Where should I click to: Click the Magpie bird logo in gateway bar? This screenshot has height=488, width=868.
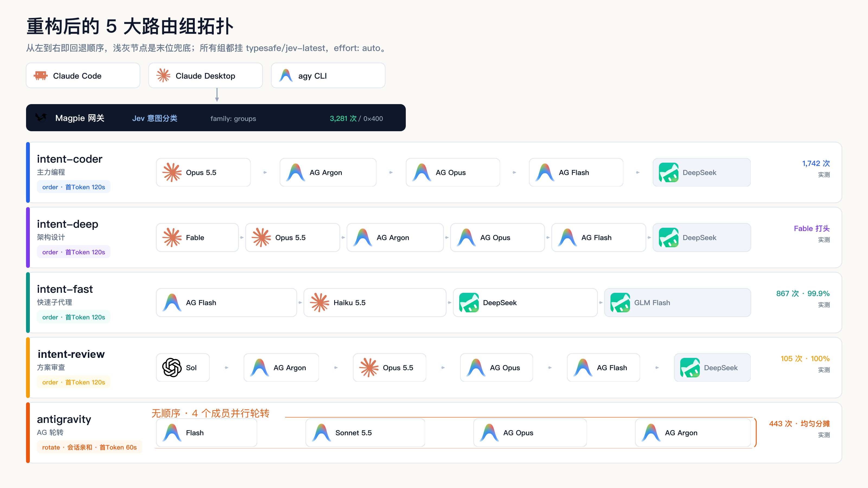click(x=41, y=118)
